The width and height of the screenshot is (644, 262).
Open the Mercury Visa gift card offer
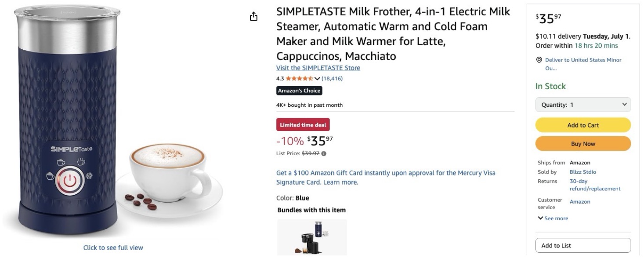coord(386,178)
